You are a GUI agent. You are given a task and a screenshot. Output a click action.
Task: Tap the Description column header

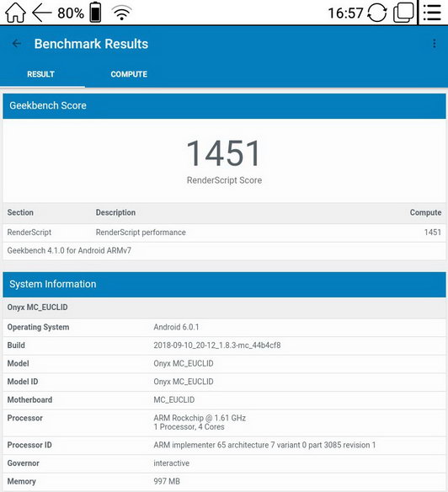[x=115, y=212]
